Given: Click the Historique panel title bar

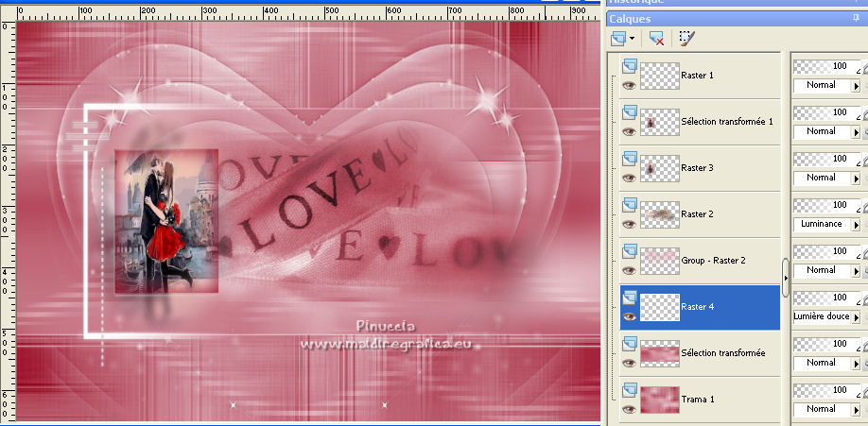Looking at the screenshot, I should coord(737,2).
